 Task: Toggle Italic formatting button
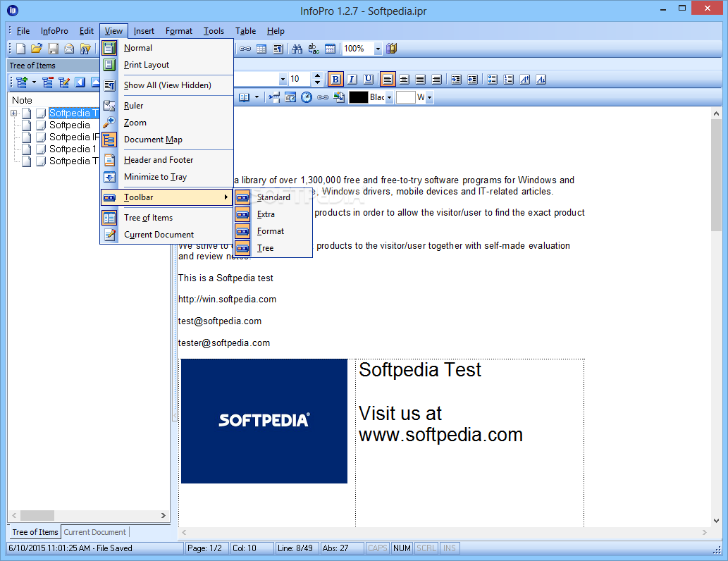click(352, 80)
